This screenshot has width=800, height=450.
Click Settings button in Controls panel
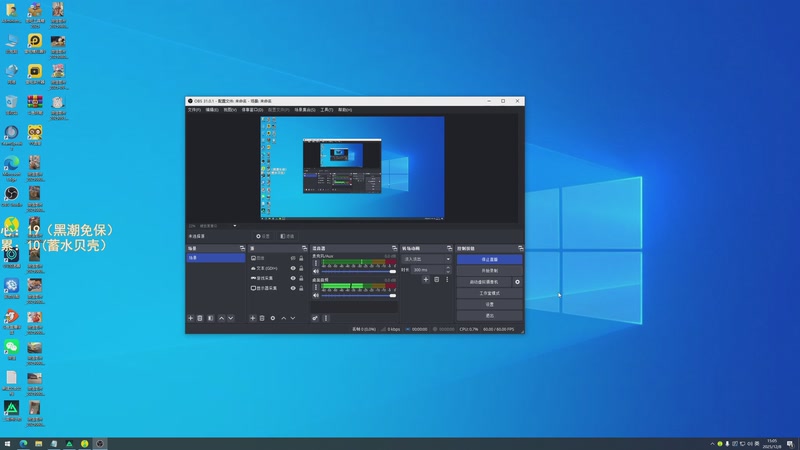[x=489, y=305]
